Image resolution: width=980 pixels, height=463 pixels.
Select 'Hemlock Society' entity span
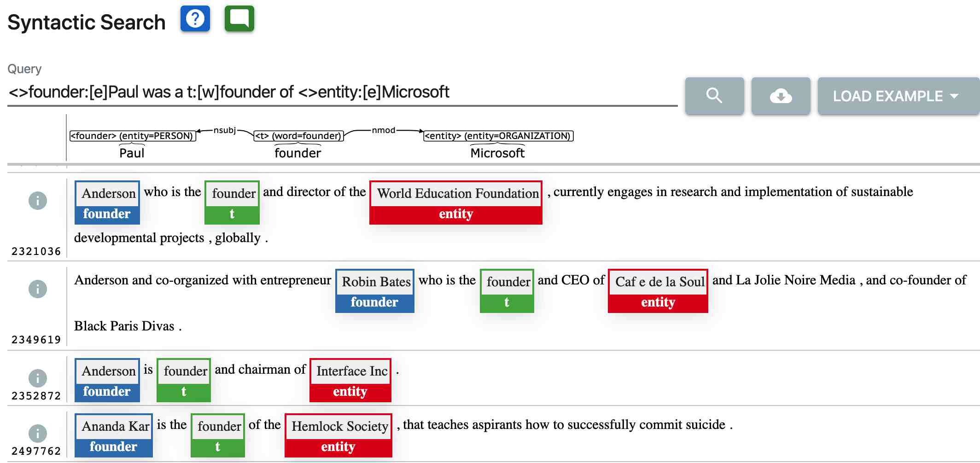point(338,435)
